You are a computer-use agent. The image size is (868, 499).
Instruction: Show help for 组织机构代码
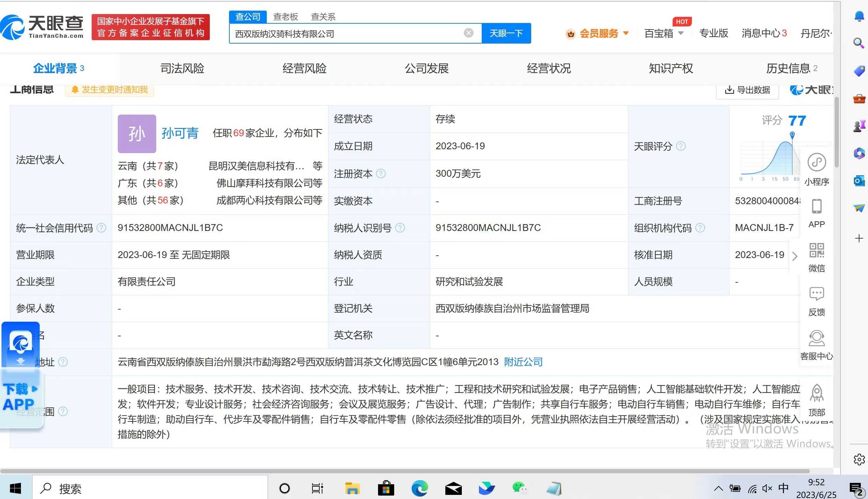point(700,228)
